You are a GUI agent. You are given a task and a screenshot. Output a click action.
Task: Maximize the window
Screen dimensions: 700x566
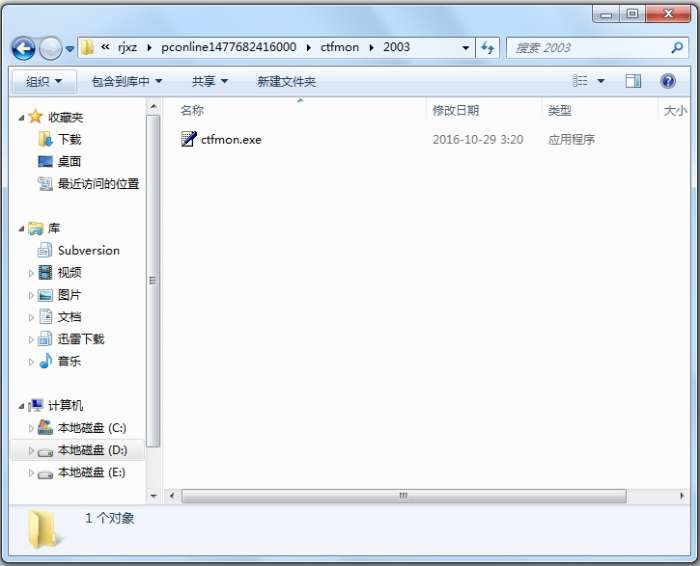(632, 14)
